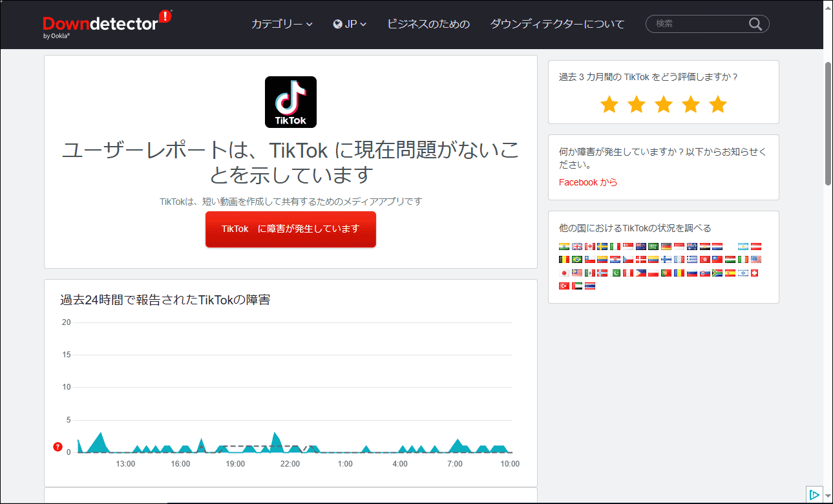Select the Pakistan flag
The height and width of the screenshot is (504, 833).
(615, 273)
